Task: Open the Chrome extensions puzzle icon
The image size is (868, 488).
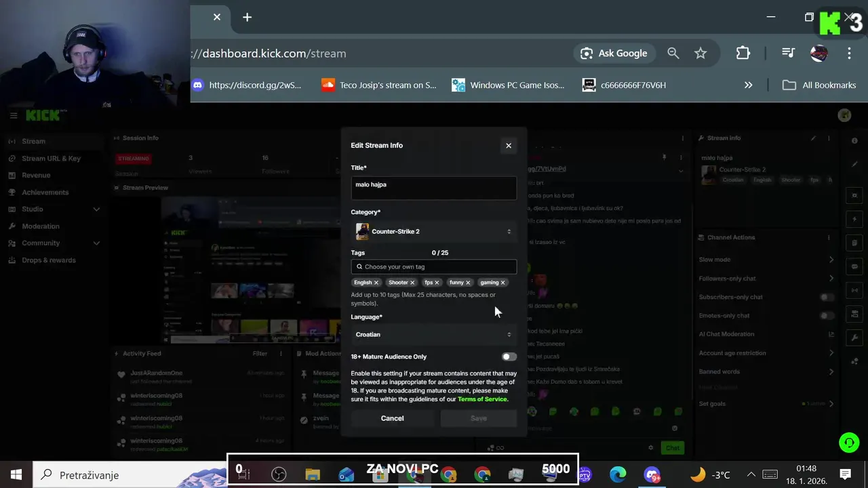Action: point(743,54)
